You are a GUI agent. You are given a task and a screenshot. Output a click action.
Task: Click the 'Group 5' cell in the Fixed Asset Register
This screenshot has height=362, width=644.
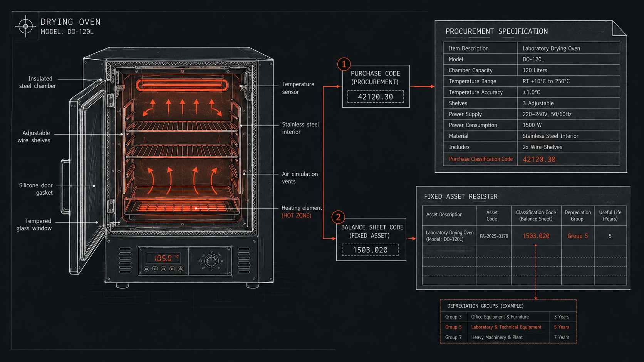577,236
